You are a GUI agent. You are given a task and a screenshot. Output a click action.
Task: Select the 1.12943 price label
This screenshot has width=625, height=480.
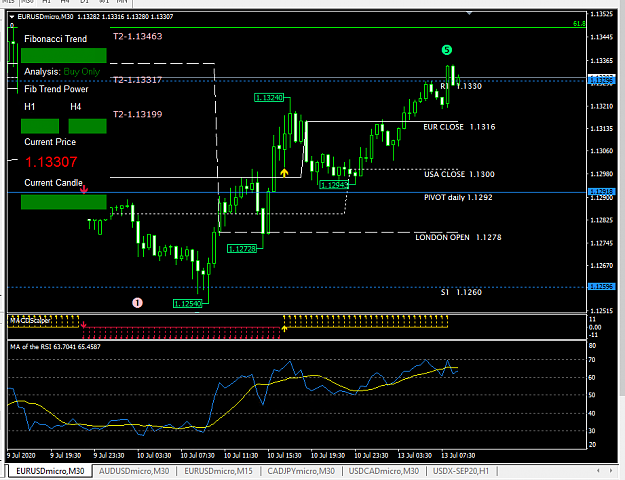(334, 185)
